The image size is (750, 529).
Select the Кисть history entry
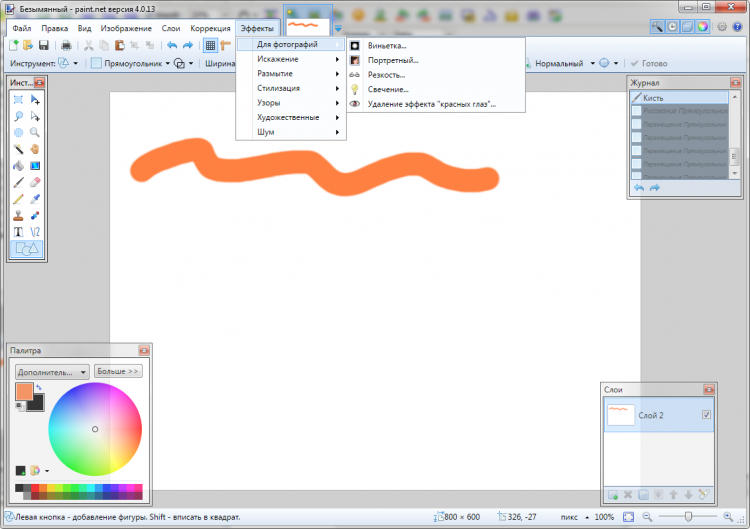tap(680, 98)
